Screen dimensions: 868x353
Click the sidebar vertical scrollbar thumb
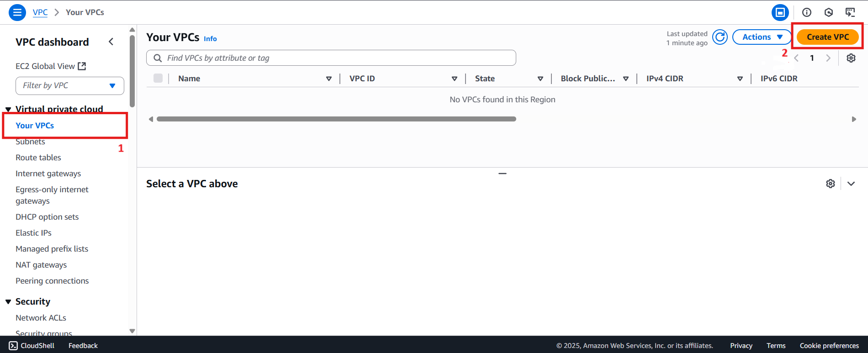[132, 71]
